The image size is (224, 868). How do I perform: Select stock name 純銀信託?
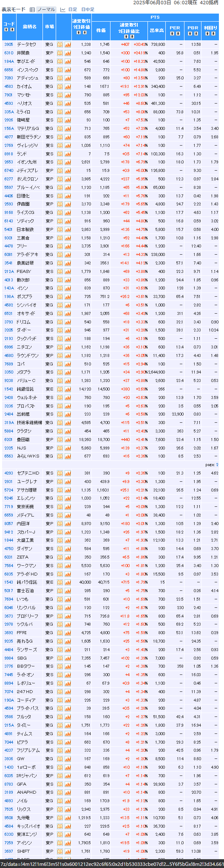25,389
